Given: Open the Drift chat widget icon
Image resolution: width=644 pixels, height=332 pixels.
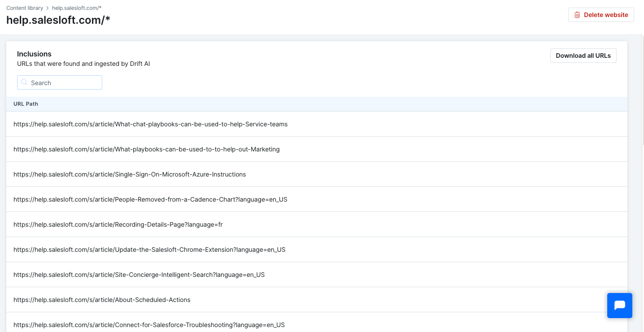Looking at the screenshot, I should pos(619,306).
